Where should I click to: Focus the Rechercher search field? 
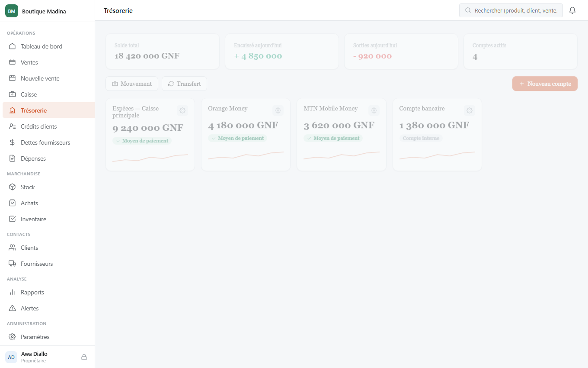coord(511,10)
